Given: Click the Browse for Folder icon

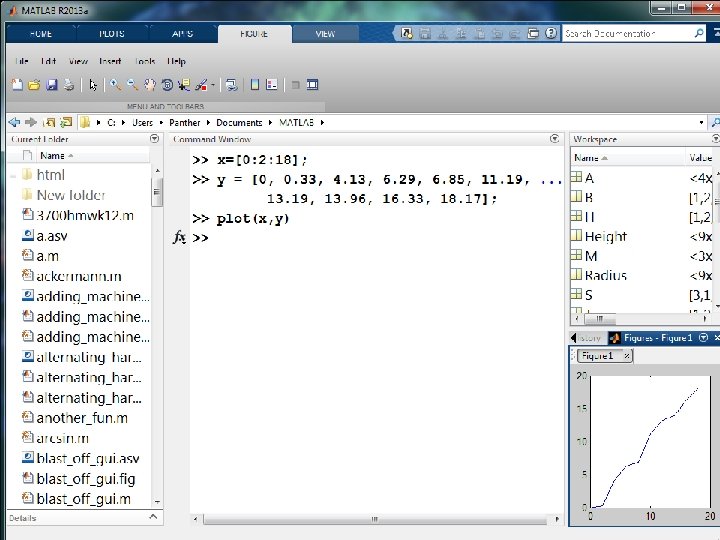Looking at the screenshot, I should coord(66,122).
